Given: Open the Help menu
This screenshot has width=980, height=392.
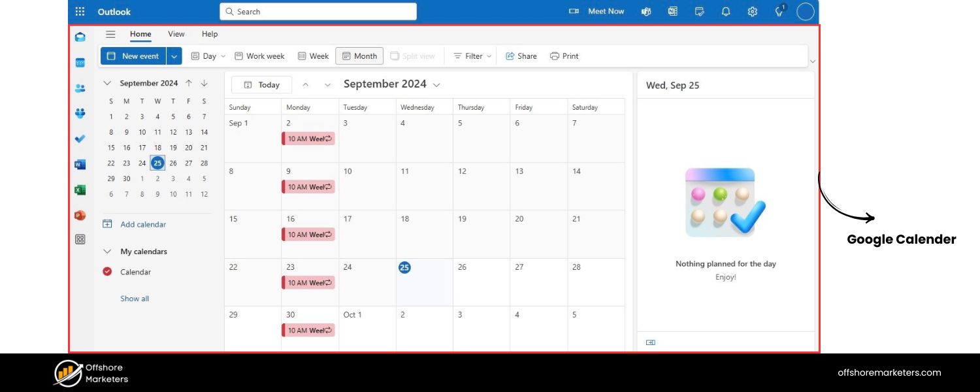Looking at the screenshot, I should [209, 34].
